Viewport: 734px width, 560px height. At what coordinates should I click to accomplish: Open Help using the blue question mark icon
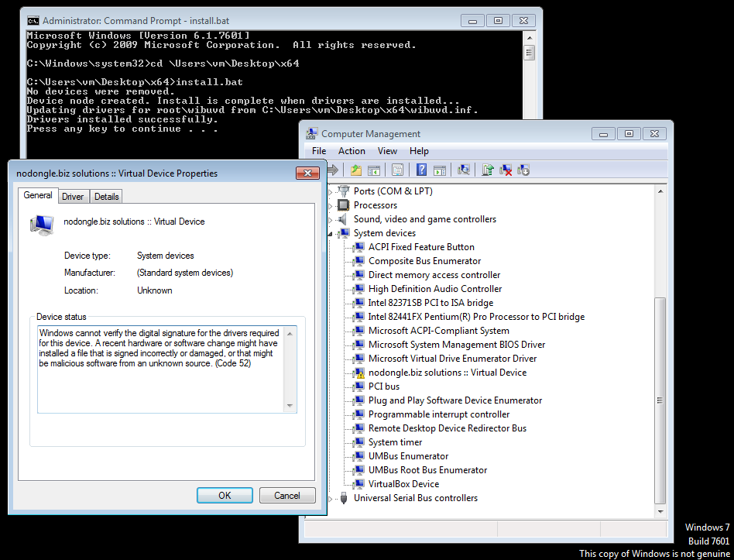pyautogui.click(x=422, y=170)
